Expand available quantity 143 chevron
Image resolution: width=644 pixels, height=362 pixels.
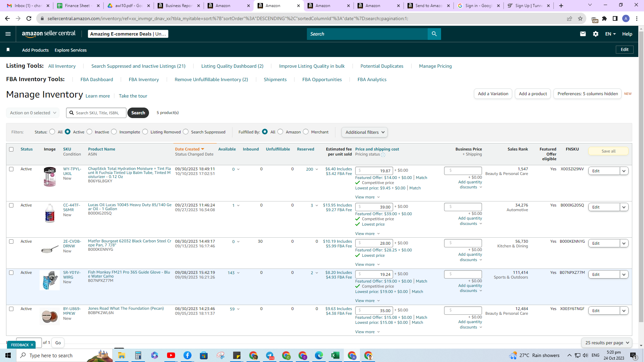click(x=238, y=273)
